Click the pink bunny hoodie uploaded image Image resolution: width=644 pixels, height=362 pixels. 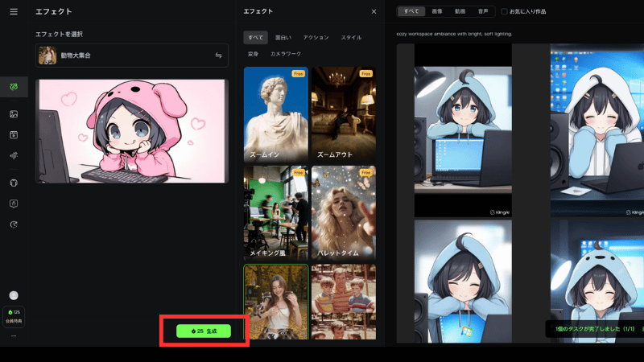[132, 131]
